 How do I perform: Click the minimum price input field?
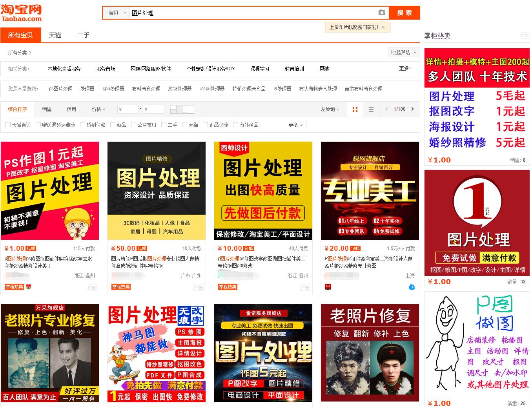coord(128,109)
